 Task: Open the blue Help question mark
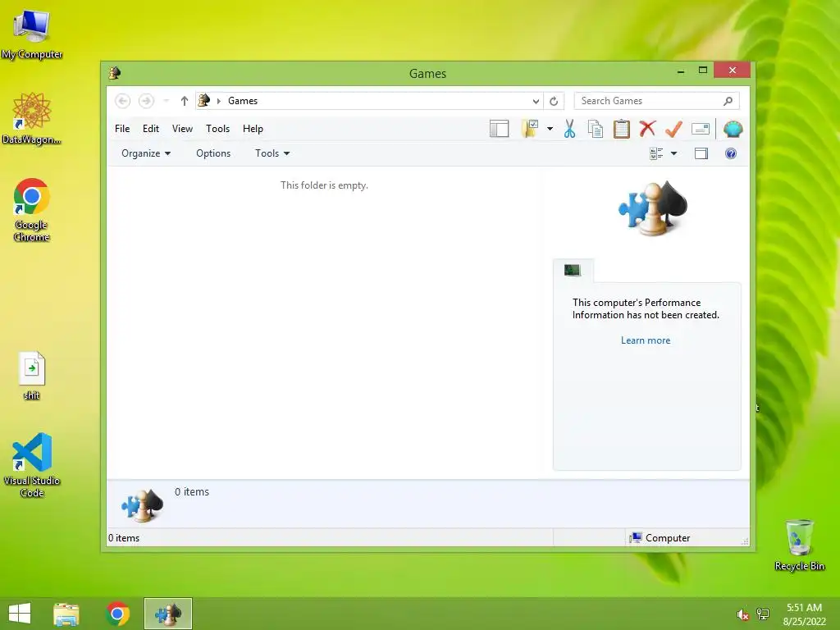point(731,153)
